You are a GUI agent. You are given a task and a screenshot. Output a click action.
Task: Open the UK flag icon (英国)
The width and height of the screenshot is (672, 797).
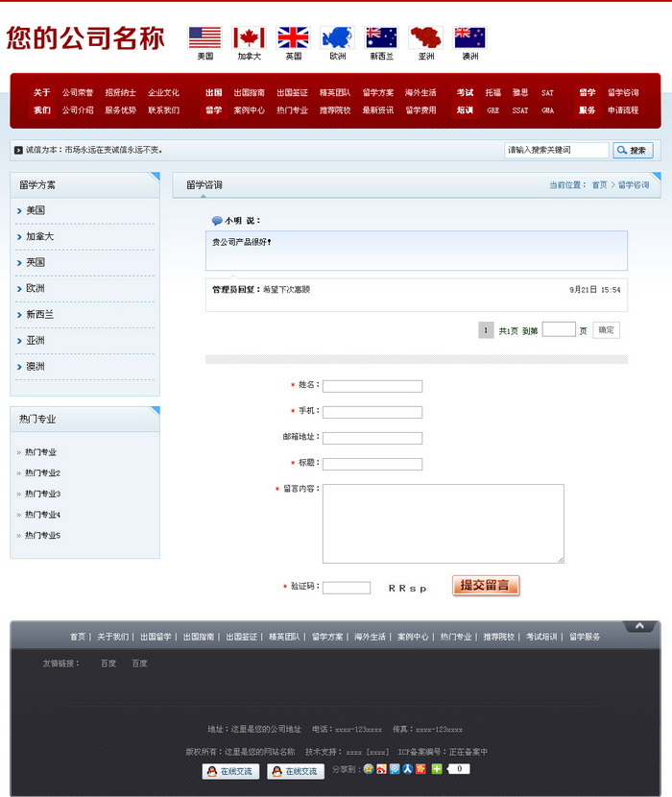pos(294,38)
